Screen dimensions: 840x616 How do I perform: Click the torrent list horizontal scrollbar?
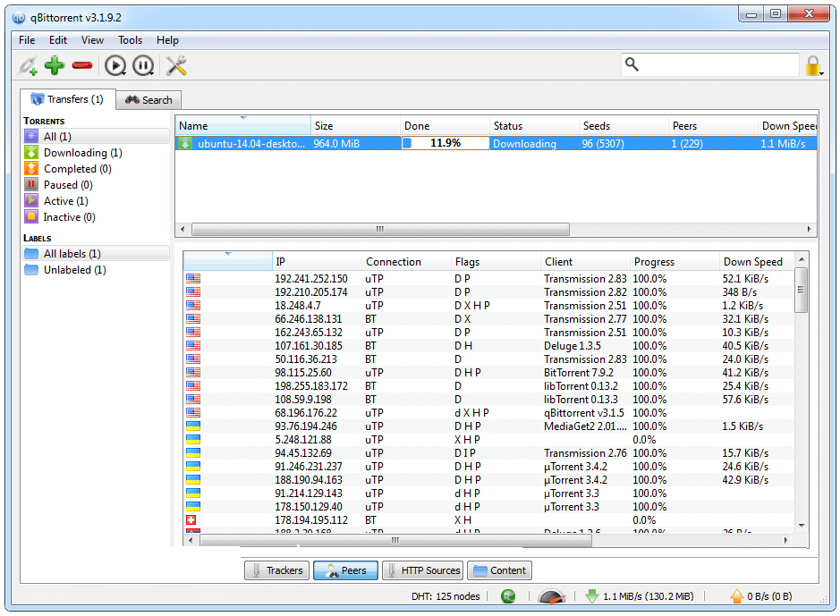pyautogui.click(x=380, y=229)
